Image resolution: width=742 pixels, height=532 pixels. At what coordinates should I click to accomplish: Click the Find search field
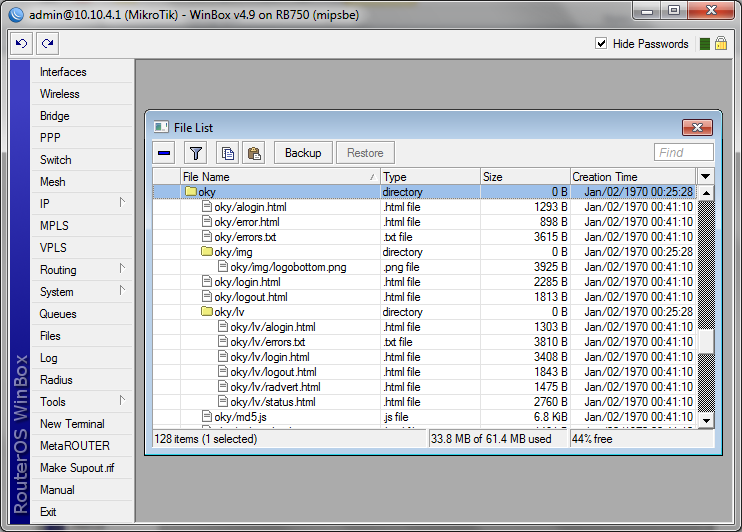[x=683, y=152]
